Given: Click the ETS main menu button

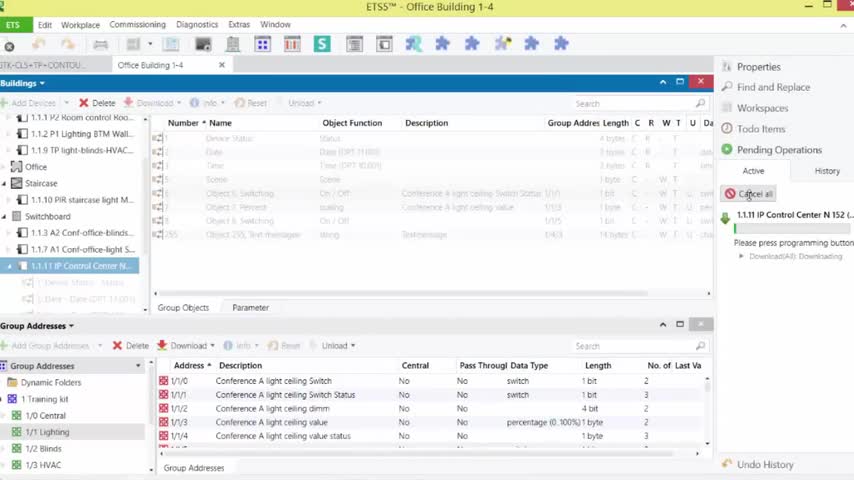Looking at the screenshot, I should [x=15, y=25].
